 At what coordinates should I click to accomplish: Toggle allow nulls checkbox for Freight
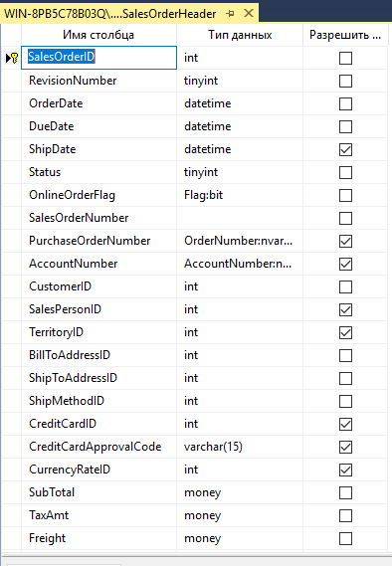click(345, 538)
